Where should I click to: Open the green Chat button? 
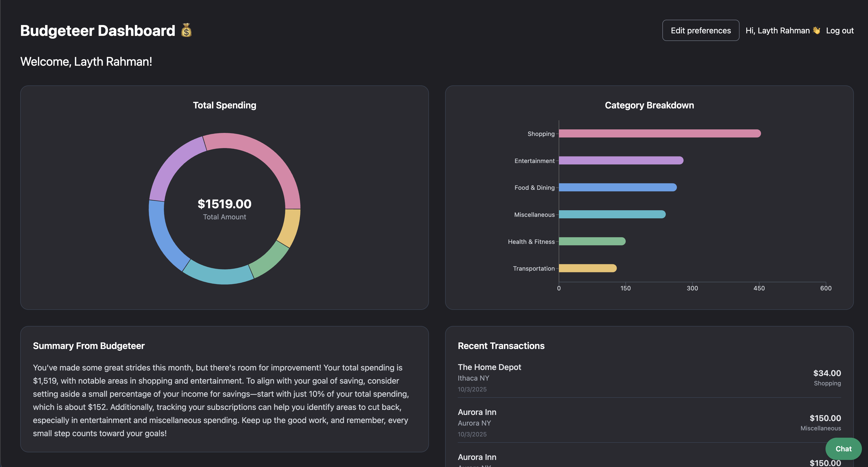tap(843, 449)
